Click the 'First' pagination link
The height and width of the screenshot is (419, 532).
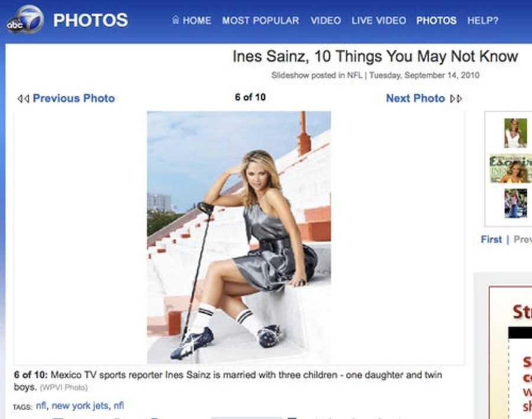(x=491, y=239)
